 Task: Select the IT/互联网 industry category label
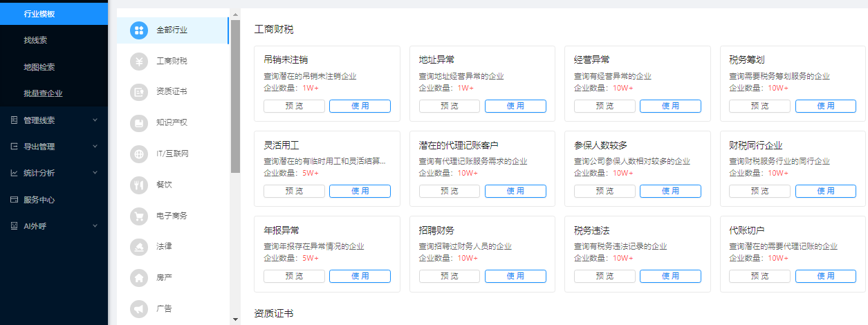click(172, 154)
